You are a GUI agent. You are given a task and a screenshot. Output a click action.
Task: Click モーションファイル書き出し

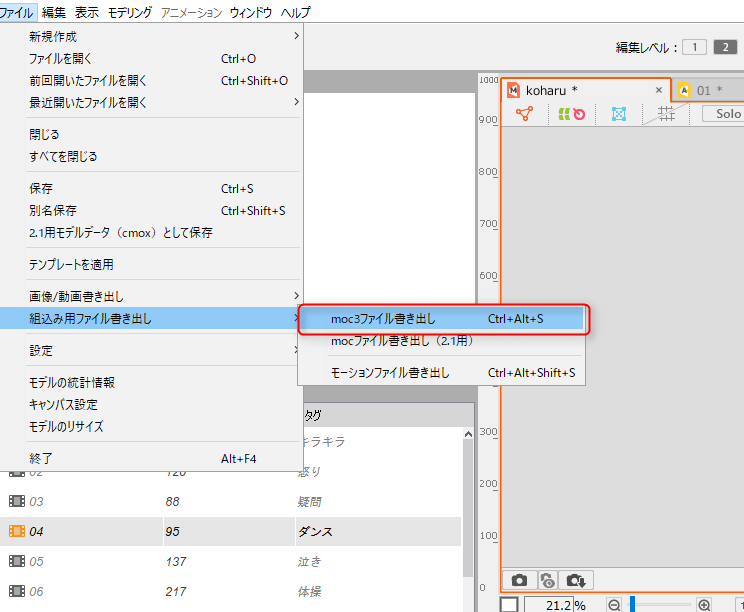[x=442, y=372]
